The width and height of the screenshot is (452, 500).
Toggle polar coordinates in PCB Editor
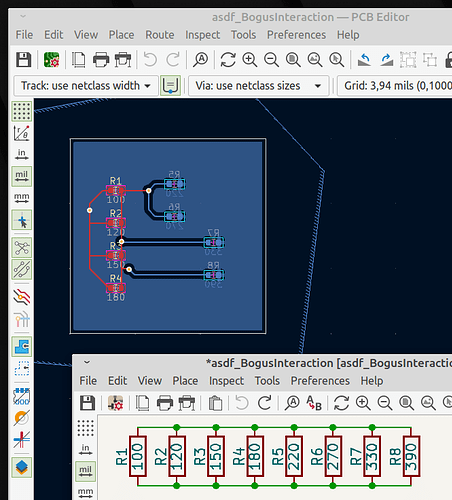22,133
